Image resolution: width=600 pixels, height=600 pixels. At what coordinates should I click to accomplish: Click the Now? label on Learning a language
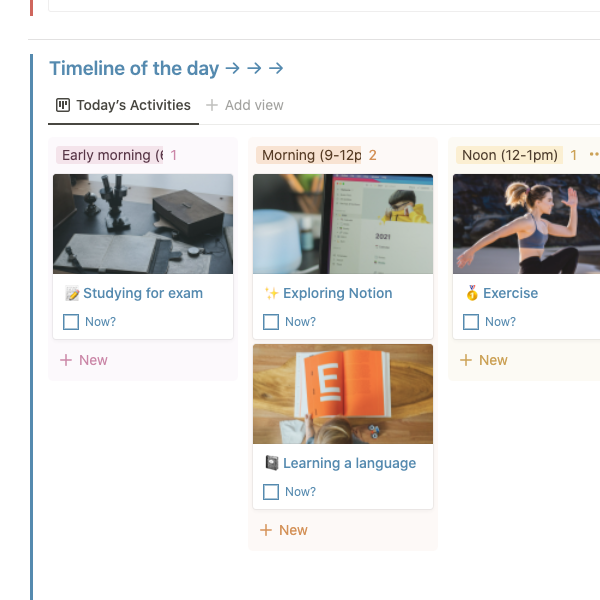[x=300, y=492]
